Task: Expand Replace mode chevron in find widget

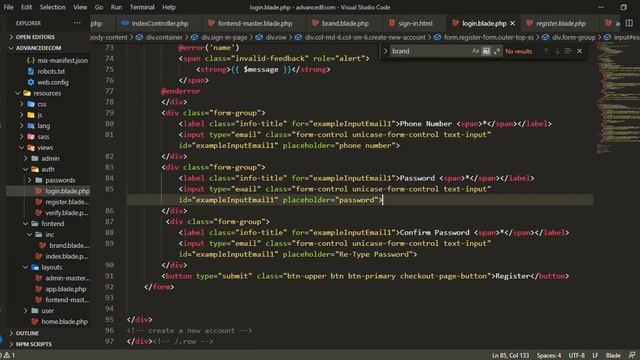Action: 385,51
